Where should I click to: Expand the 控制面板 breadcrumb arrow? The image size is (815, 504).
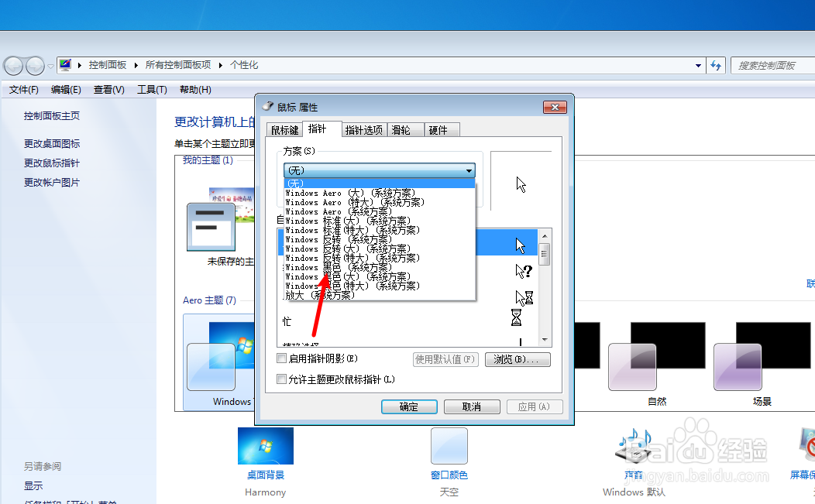tap(136, 65)
